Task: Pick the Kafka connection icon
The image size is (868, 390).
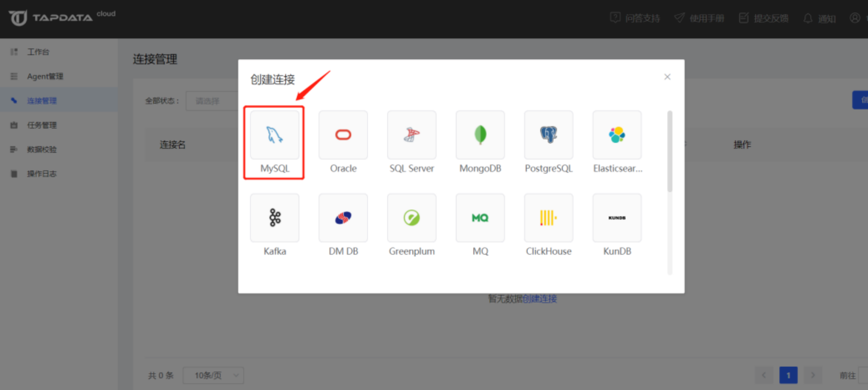Action: pyautogui.click(x=275, y=218)
